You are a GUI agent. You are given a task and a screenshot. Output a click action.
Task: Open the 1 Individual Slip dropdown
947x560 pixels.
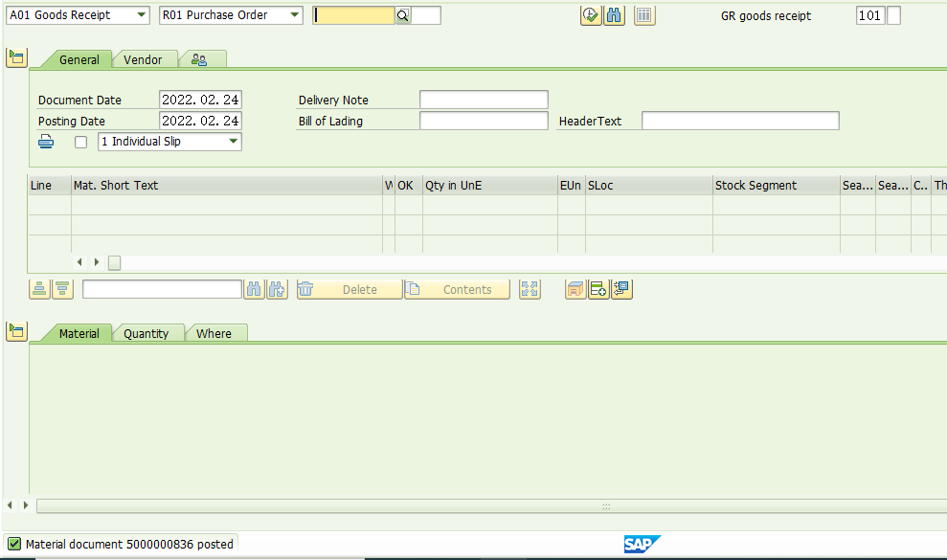click(169, 142)
